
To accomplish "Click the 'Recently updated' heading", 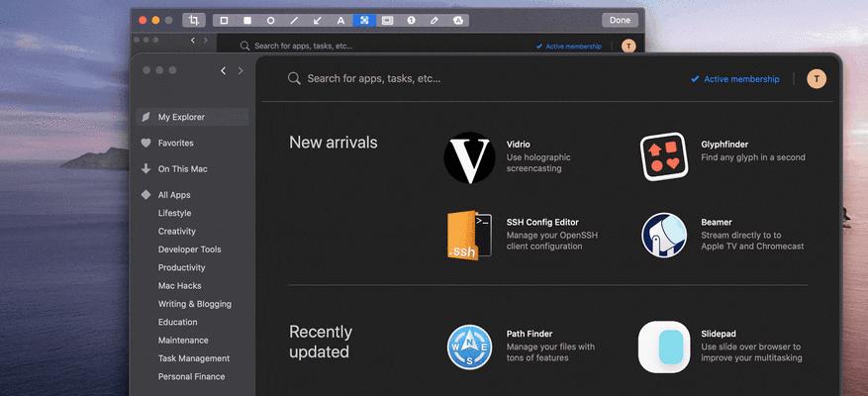I will (321, 342).
